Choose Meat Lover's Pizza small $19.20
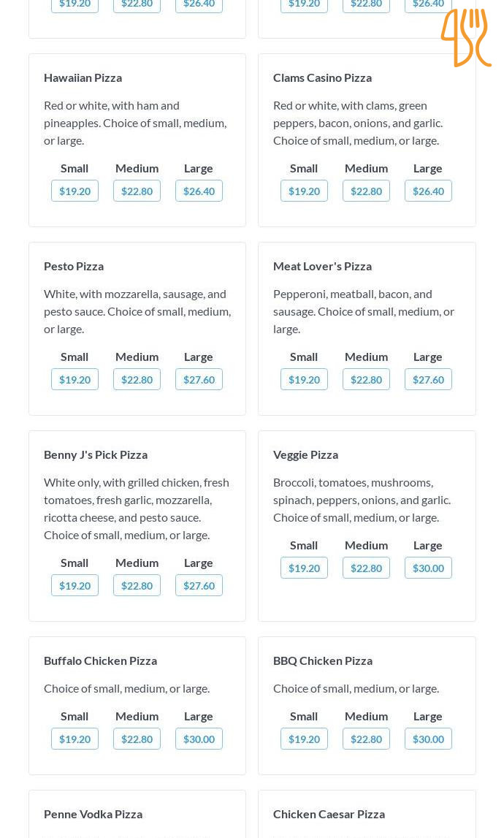 point(304,380)
